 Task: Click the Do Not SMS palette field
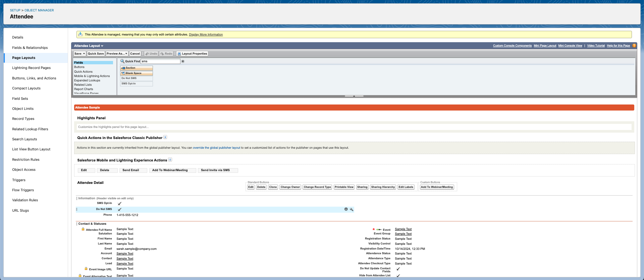137,78
